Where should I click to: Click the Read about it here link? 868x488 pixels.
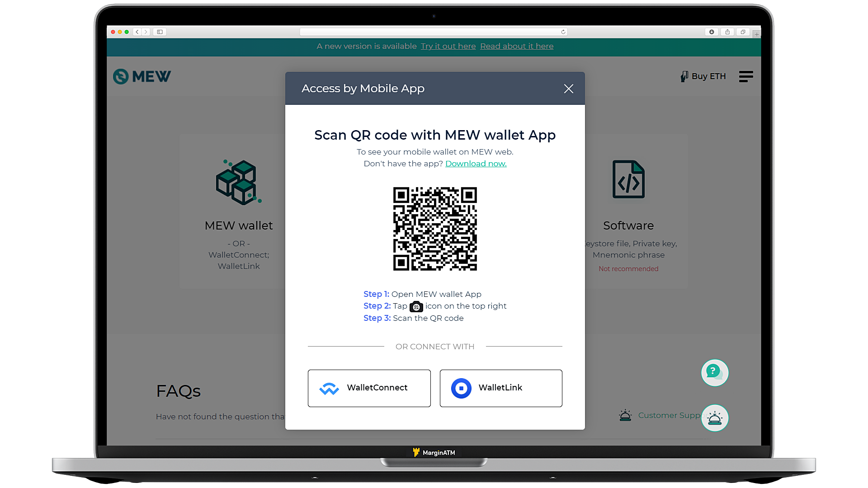coord(517,46)
